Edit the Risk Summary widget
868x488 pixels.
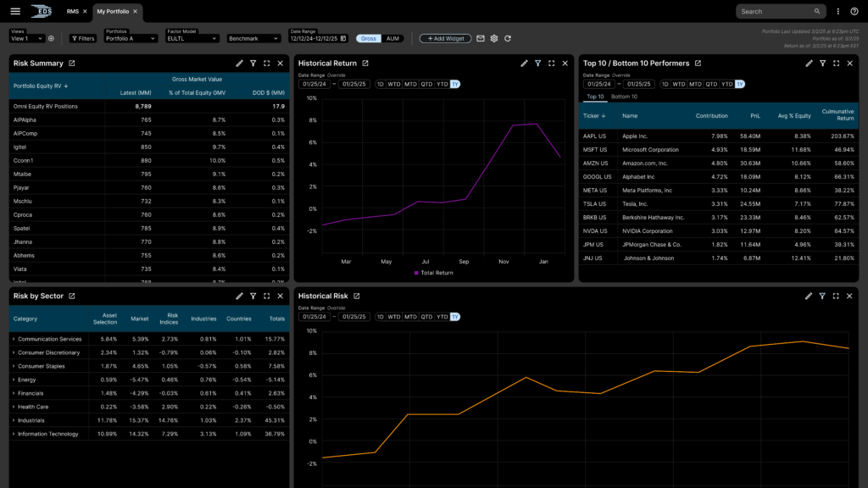click(x=239, y=64)
